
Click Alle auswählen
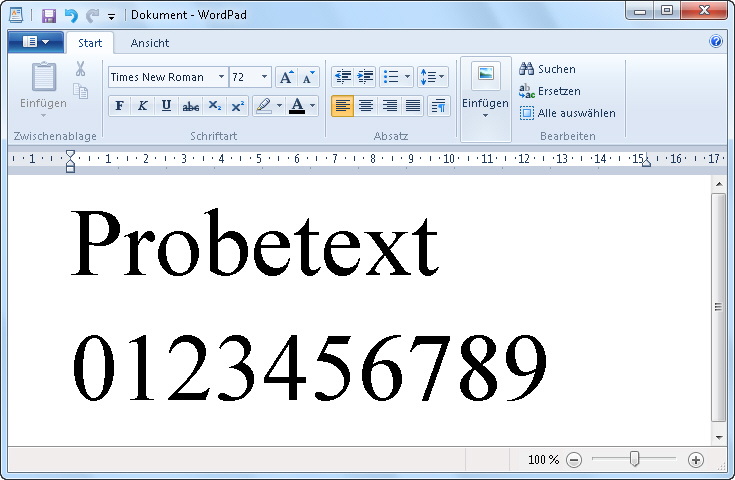pos(568,113)
